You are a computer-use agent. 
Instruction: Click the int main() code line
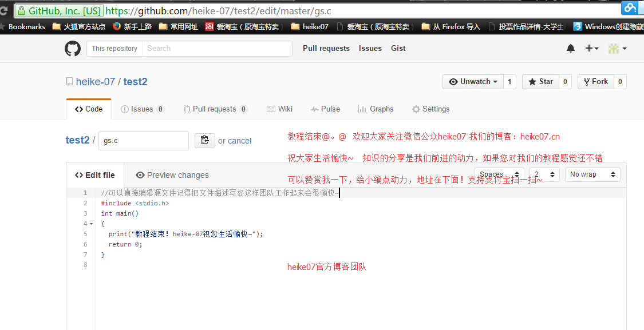[120, 213]
